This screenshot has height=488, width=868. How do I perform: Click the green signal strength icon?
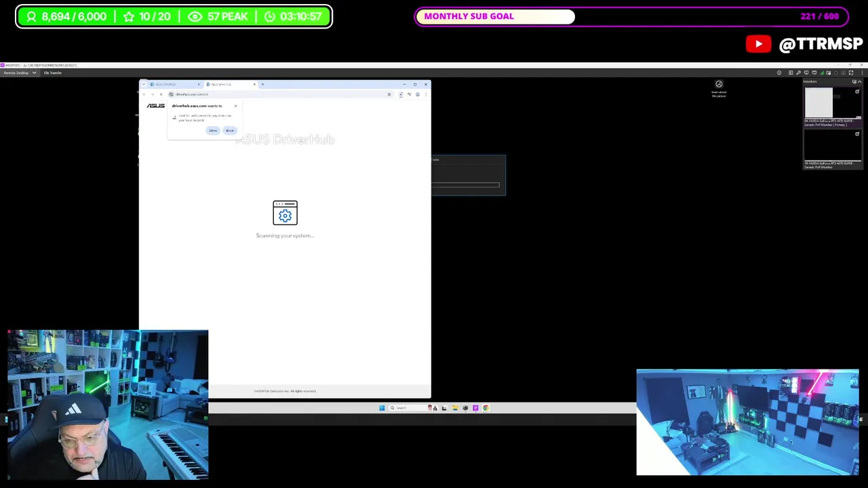point(822,73)
